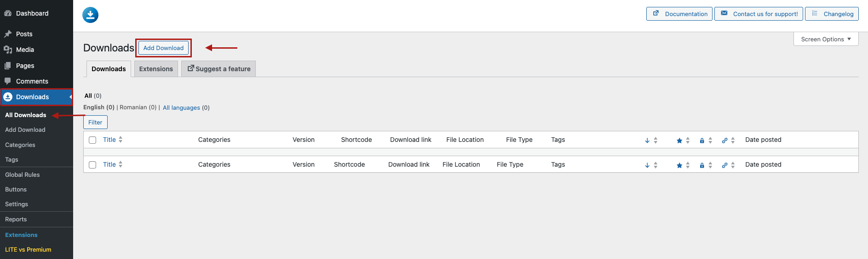Open the Suggest a feature tab
868x259 pixels.
(x=218, y=69)
